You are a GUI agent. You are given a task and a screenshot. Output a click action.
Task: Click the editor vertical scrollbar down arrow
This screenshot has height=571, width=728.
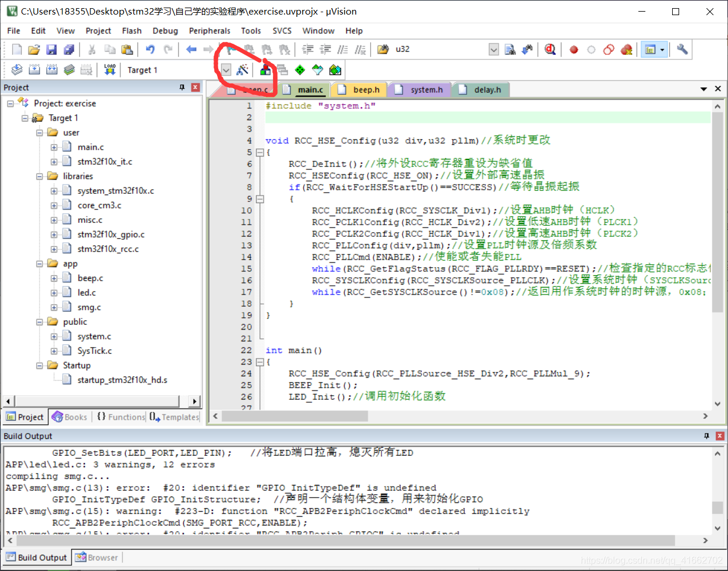(x=718, y=403)
